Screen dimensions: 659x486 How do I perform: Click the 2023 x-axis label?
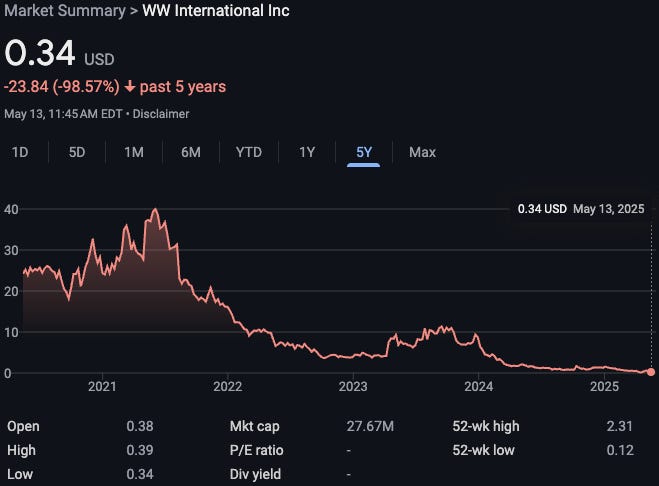point(353,386)
